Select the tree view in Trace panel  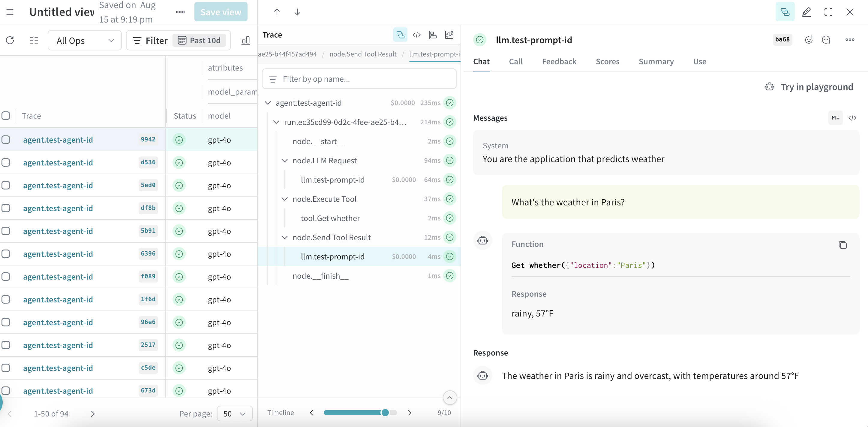pyautogui.click(x=400, y=35)
